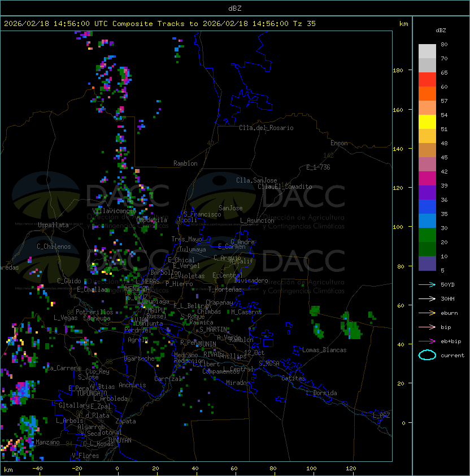Click the 'km' unit label at bottom-left

point(8,470)
